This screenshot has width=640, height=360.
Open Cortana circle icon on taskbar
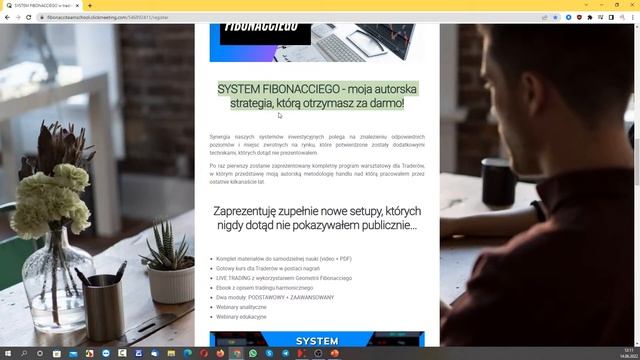[40, 353]
